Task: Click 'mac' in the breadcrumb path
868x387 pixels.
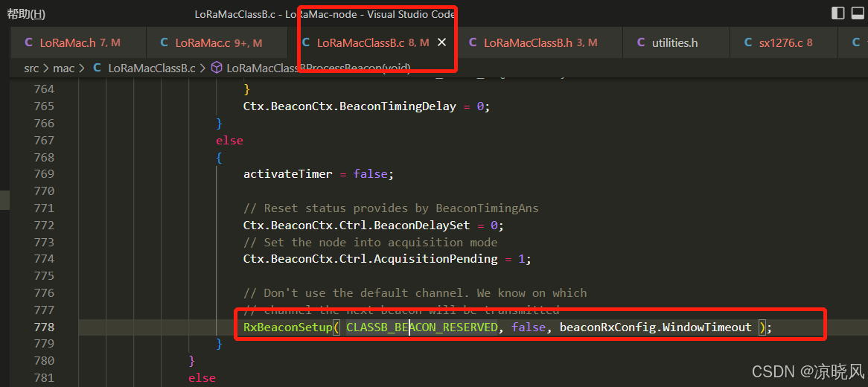Action: 64,68
